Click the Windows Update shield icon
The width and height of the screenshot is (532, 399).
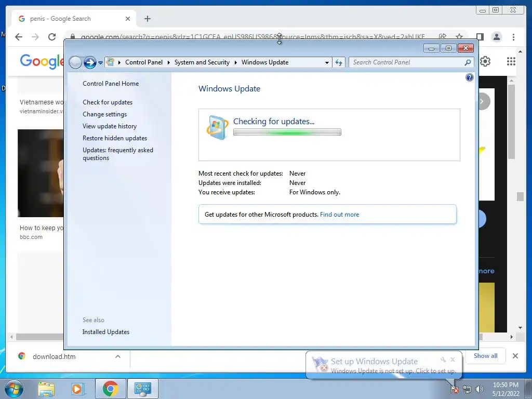[217, 128]
